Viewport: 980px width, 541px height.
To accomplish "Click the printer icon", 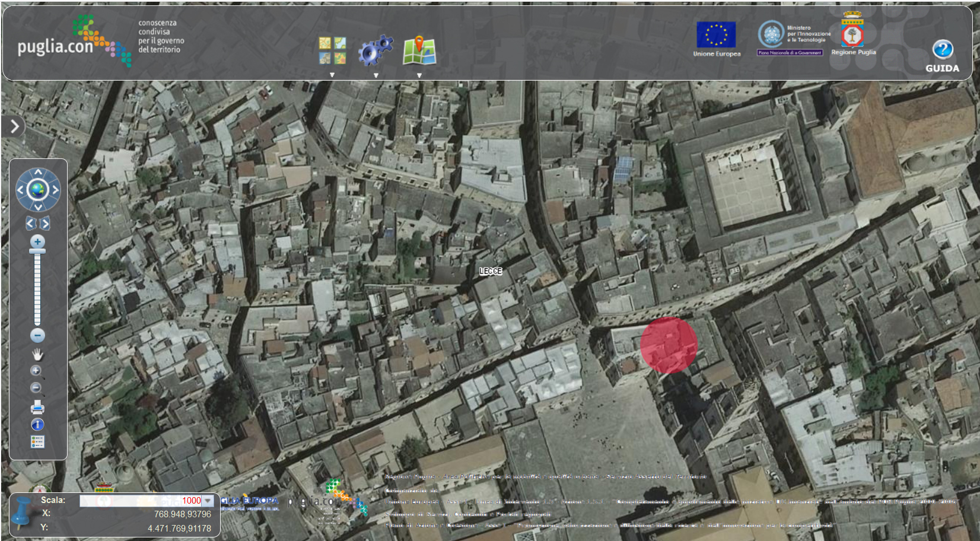I will pyautogui.click(x=37, y=407).
